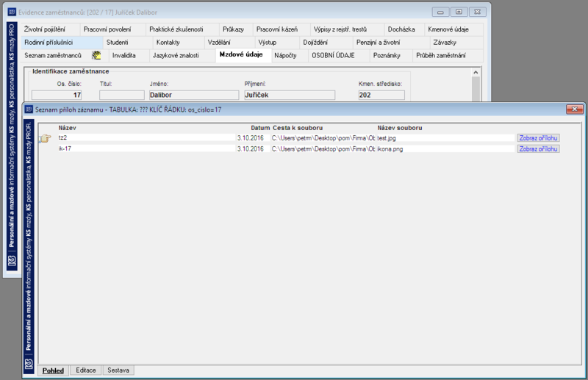Switch to the Sestava tab
588x380 pixels.
[118, 370]
